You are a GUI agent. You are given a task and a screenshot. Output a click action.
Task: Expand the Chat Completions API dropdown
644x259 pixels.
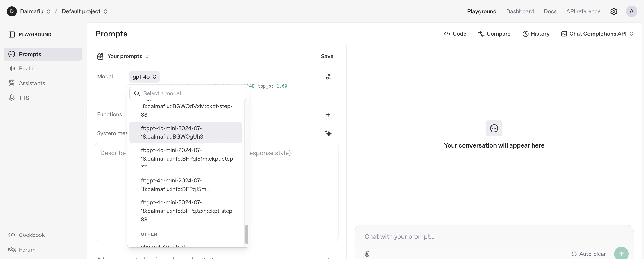(x=597, y=34)
